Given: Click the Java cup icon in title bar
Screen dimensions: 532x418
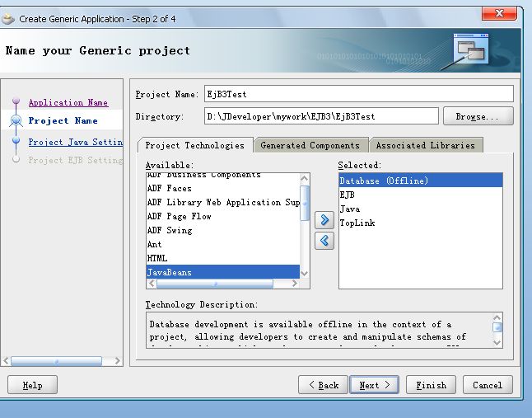Looking at the screenshot, I should pos(7,19).
